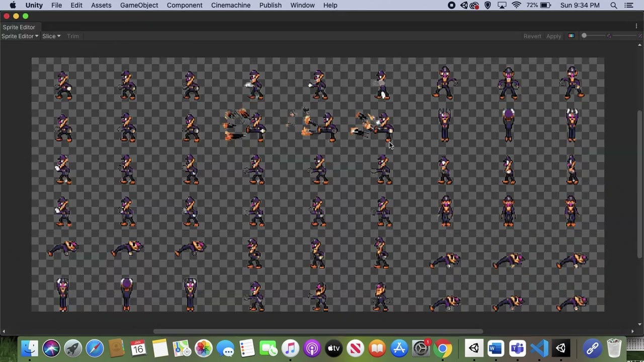The height and width of the screenshot is (362, 644).
Task: Open the AirPlay display menu icon
Action: (502, 5)
